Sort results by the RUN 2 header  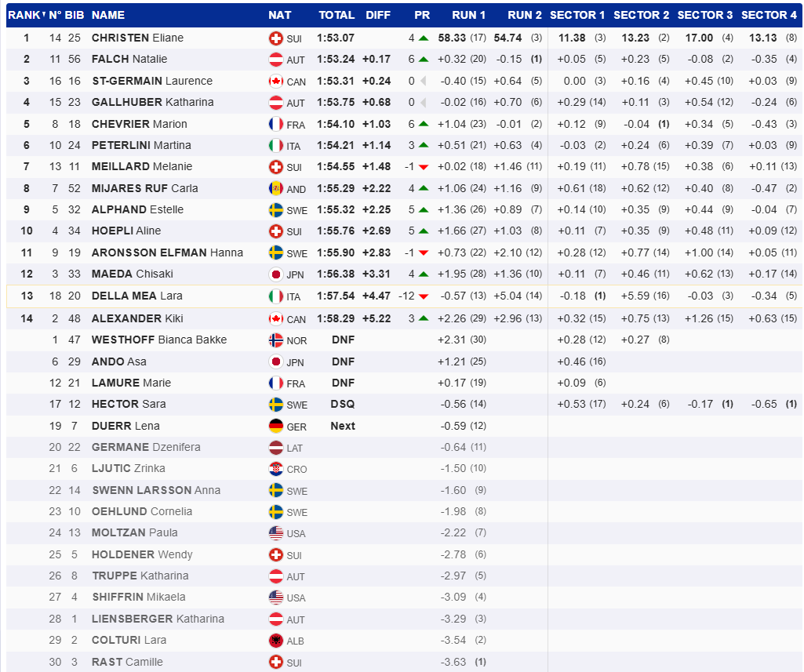coord(524,15)
